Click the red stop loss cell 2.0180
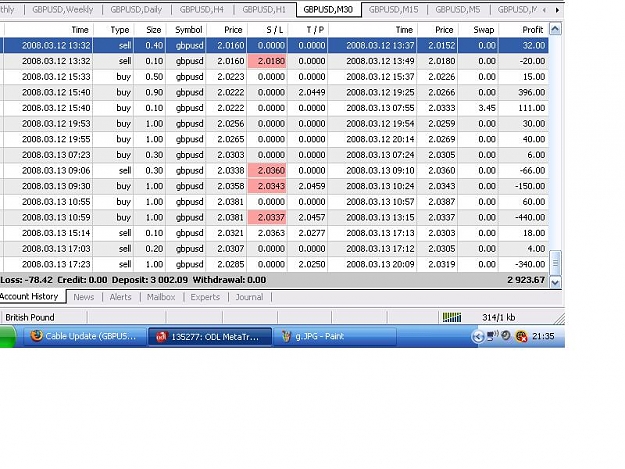Image resolution: width=625 pixels, height=469 pixels. click(x=267, y=61)
